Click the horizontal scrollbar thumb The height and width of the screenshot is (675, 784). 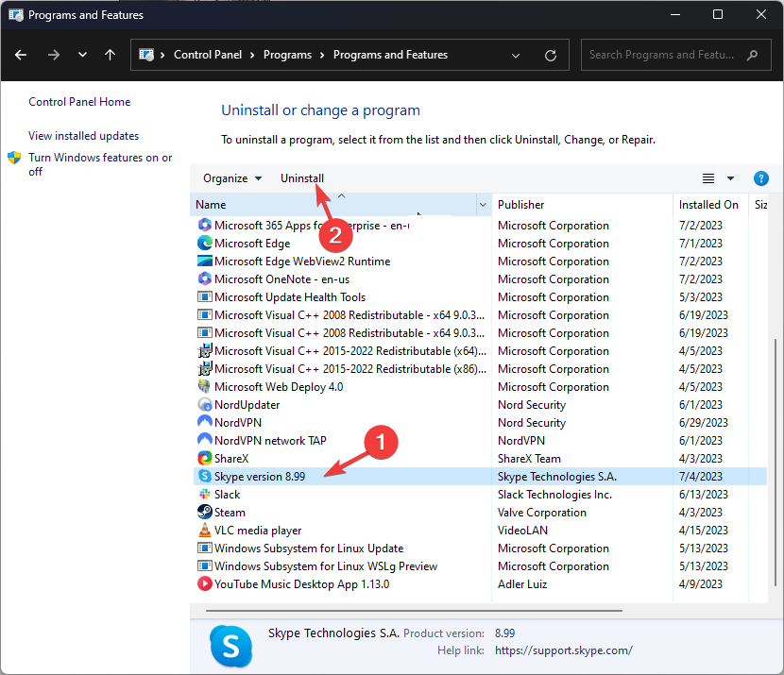(x=414, y=611)
